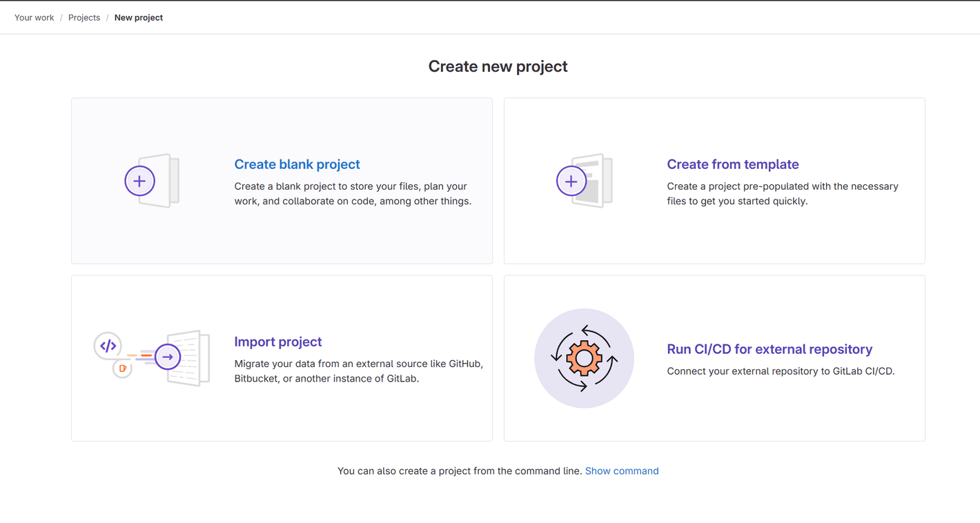Open the Run CI/CD for external repository link

coord(769,349)
